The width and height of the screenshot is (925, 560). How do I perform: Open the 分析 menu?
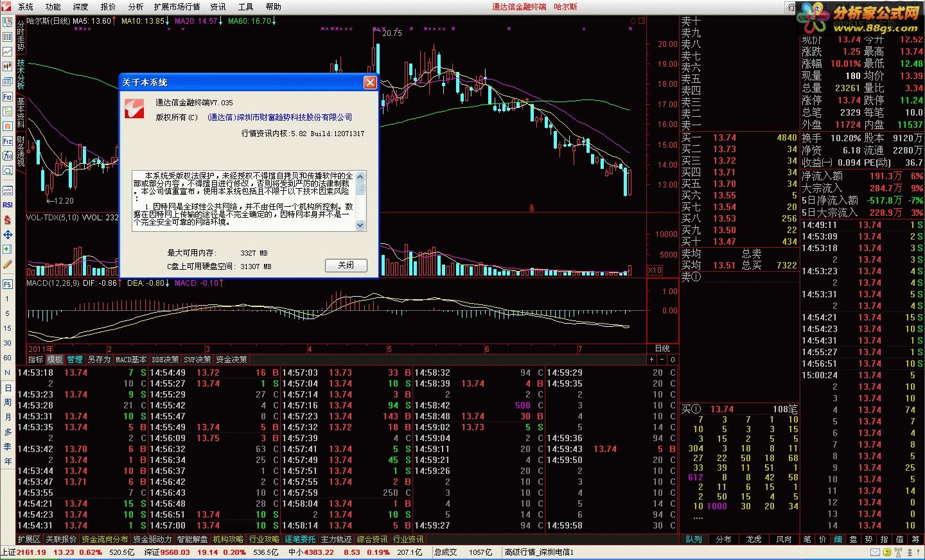[136, 6]
